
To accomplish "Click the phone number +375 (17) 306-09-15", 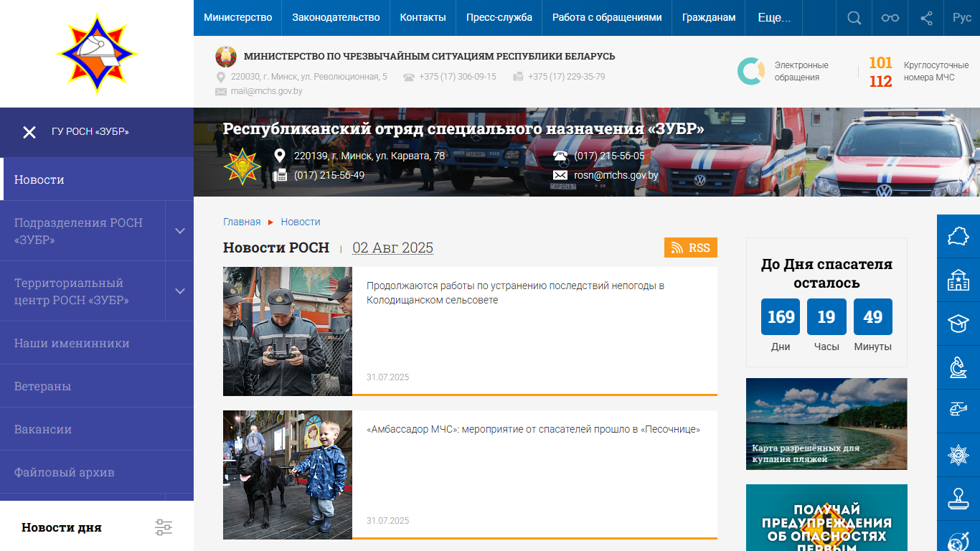I will coord(458,77).
